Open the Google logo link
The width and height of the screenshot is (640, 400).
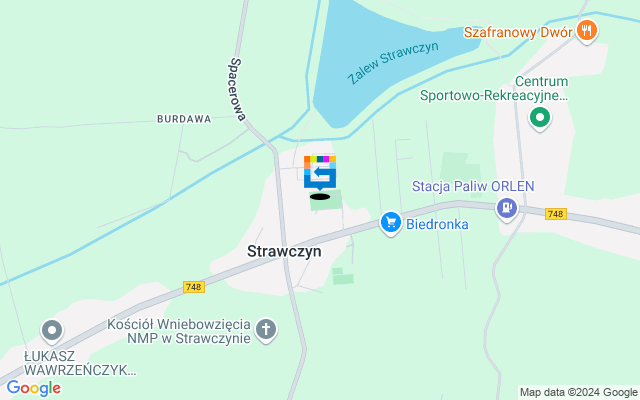pos(34,388)
